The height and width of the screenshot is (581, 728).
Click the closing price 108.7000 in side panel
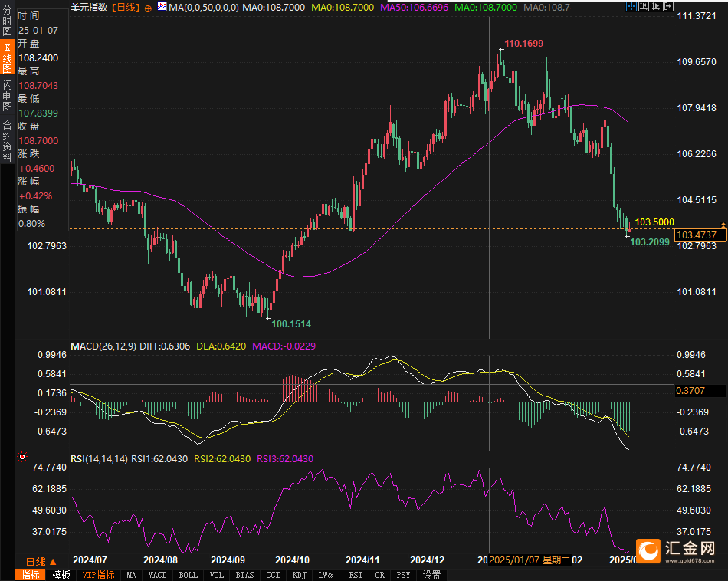38,141
